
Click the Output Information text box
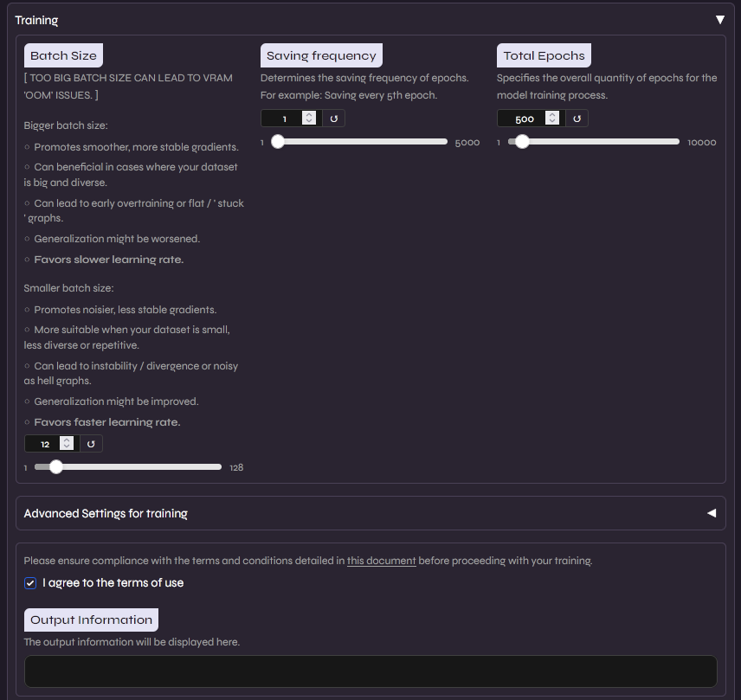click(370, 671)
